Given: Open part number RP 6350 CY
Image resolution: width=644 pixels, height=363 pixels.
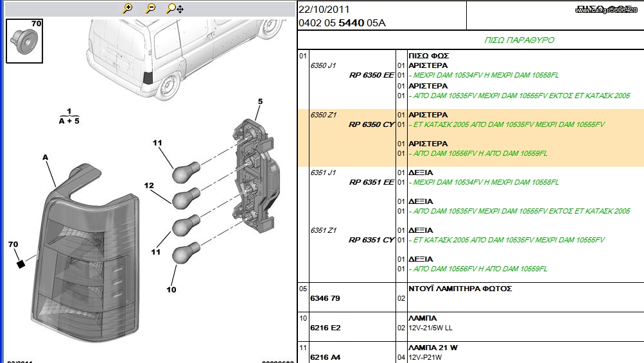Looking at the screenshot, I should pyautogui.click(x=371, y=124).
